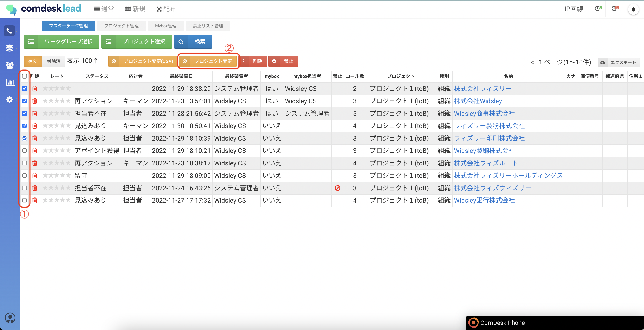The width and height of the screenshot is (644, 330).
Task: Open the プロジェクト選択 selector
Action: 137,41
